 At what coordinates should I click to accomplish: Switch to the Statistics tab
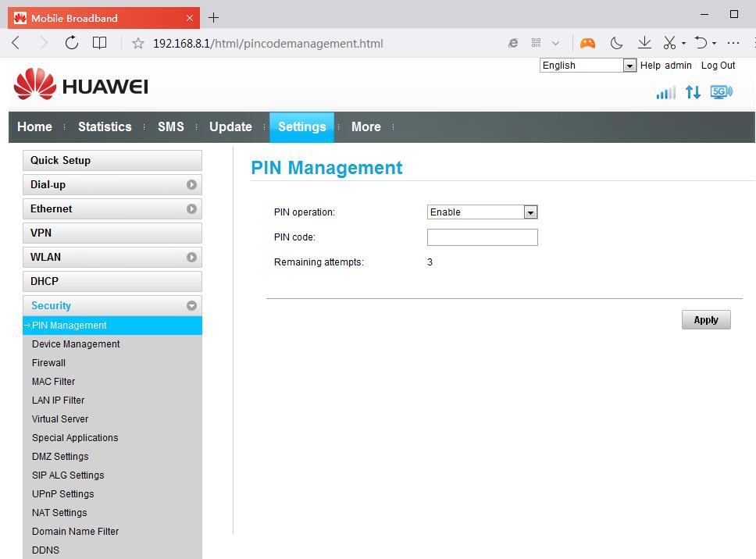point(105,127)
